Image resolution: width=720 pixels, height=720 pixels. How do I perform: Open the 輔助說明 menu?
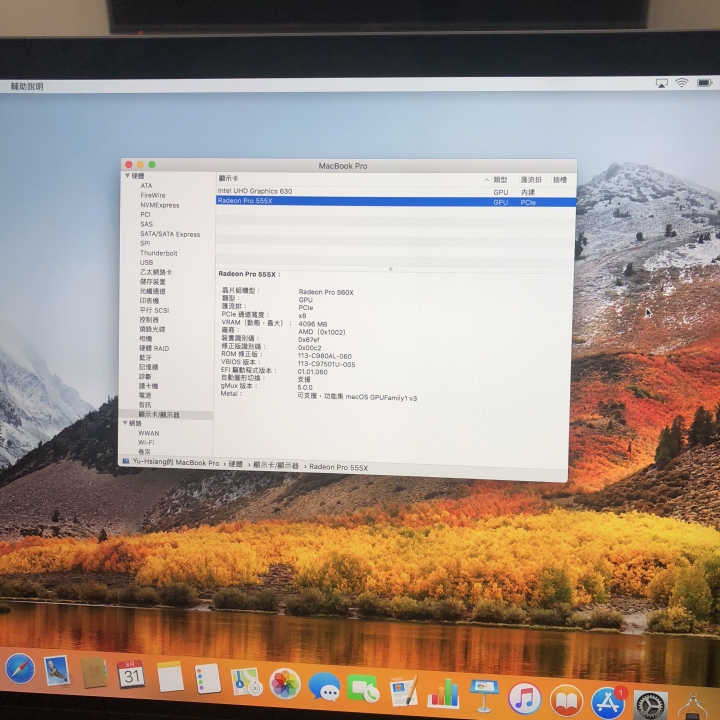27,86
